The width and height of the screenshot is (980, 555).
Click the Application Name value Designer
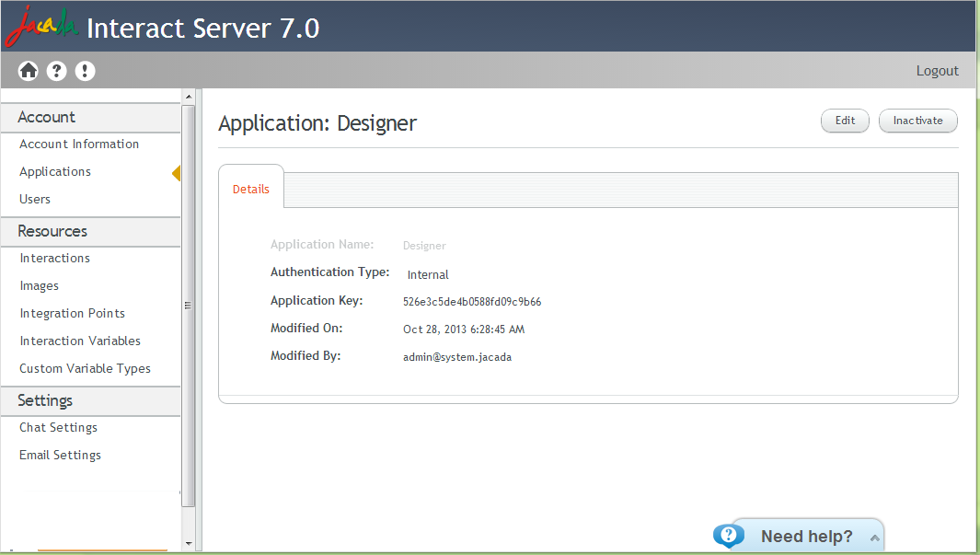pyautogui.click(x=424, y=246)
